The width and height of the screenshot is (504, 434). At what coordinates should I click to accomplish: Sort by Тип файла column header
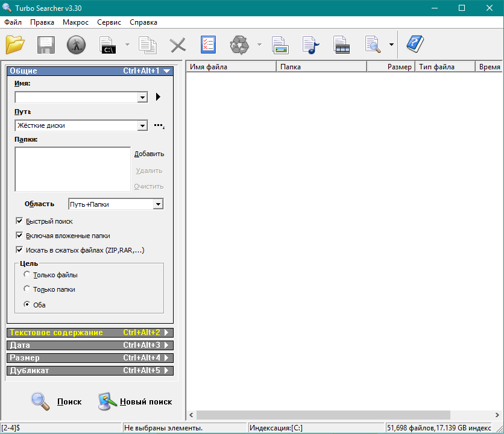[445, 67]
